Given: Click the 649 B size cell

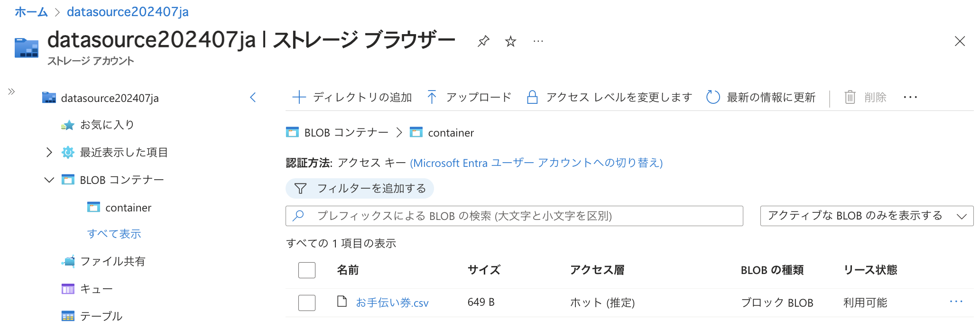Looking at the screenshot, I should (x=481, y=302).
